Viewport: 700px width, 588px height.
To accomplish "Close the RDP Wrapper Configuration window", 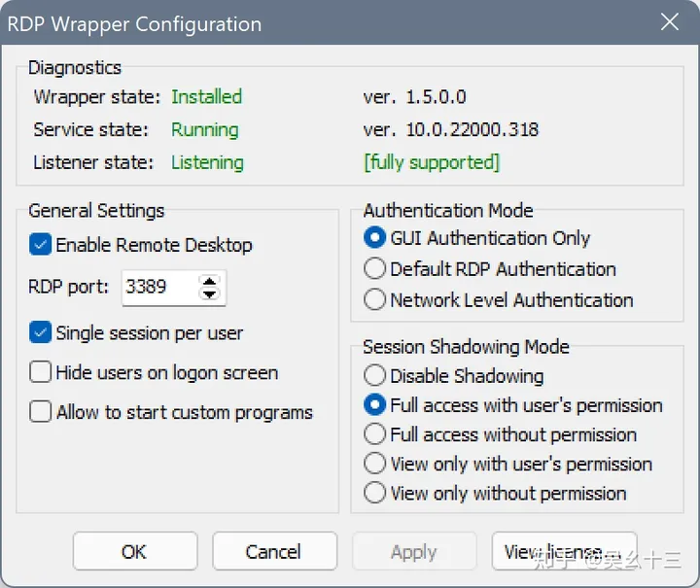I will click(669, 21).
